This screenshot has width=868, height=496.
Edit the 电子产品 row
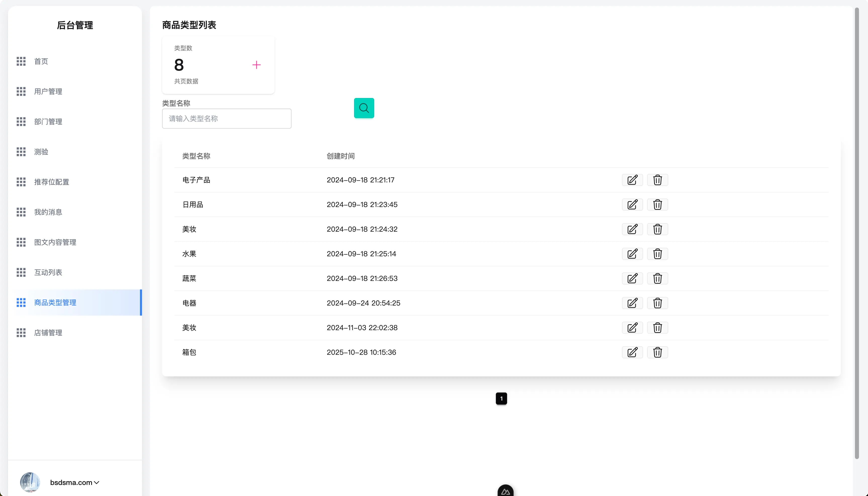[x=632, y=180]
